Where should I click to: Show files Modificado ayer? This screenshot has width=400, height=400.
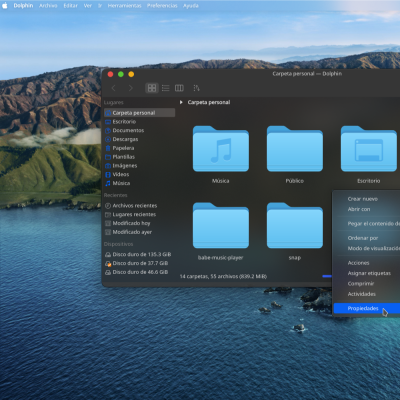click(132, 232)
